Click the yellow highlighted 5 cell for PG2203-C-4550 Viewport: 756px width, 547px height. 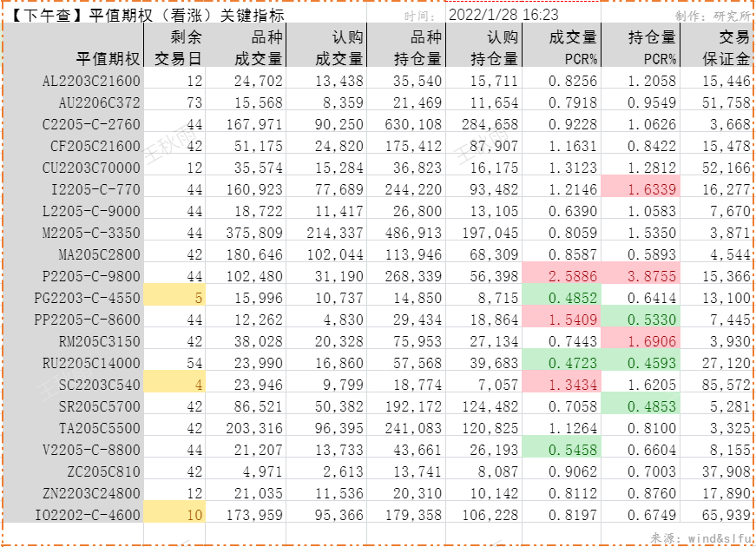point(173,297)
